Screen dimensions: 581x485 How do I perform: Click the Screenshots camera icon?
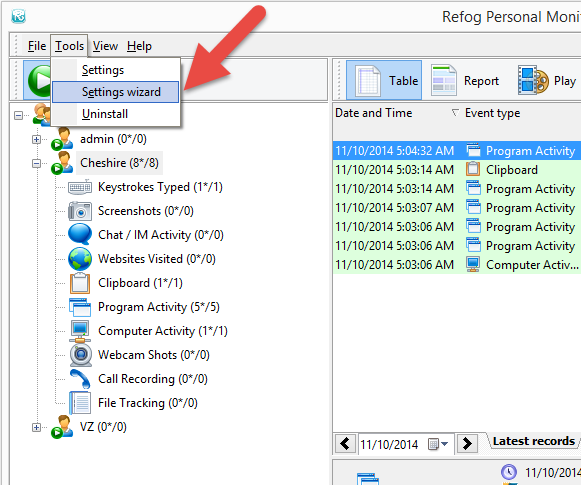80,211
